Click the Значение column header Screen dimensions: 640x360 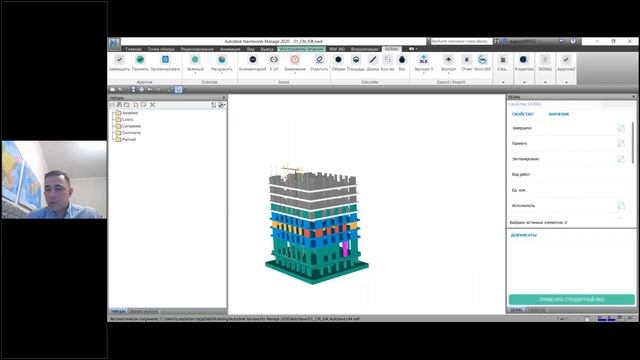[x=559, y=114]
